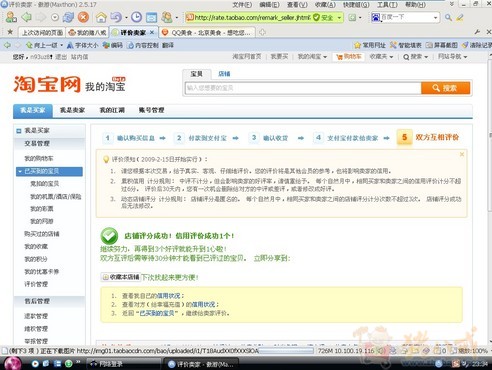Screen dimensions: 492x370
Task: Click the 编码 encoding tool
Action: [x=113, y=45]
